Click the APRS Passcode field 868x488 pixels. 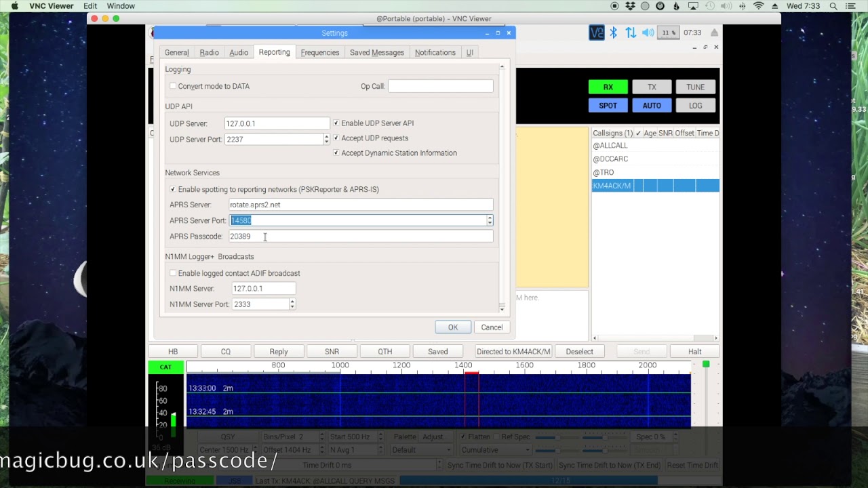click(x=361, y=237)
